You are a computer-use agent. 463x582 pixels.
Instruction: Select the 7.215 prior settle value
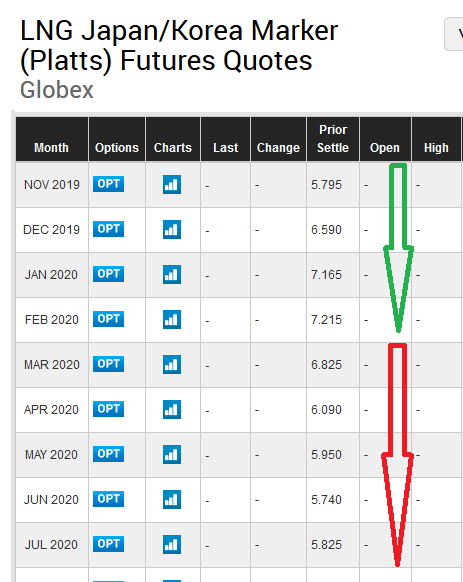pos(326,320)
